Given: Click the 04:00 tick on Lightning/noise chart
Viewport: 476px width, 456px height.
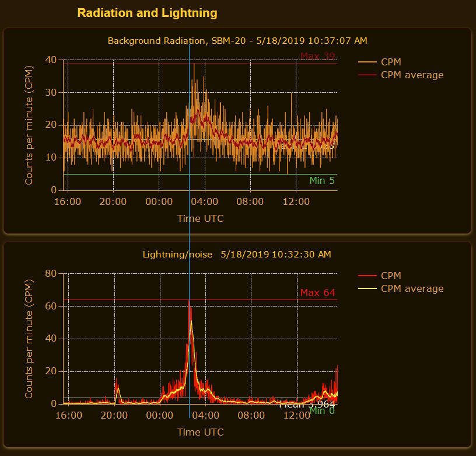Looking at the screenshot, I should point(205,415).
